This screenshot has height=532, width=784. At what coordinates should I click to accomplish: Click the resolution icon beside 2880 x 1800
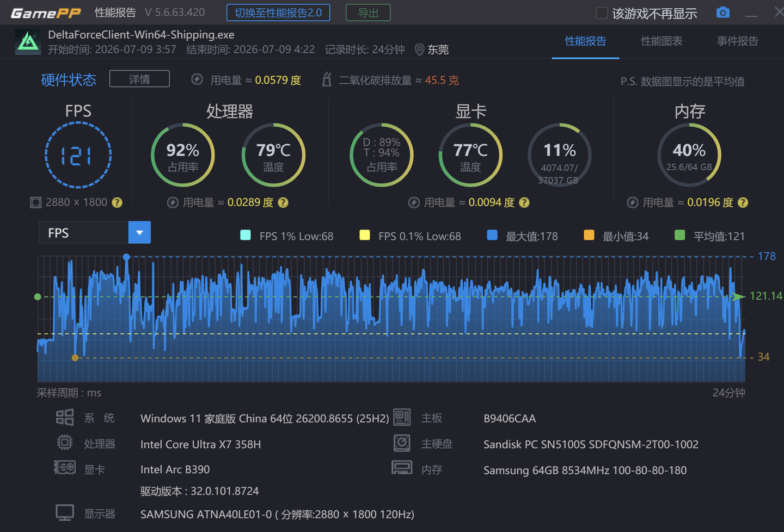coord(36,202)
